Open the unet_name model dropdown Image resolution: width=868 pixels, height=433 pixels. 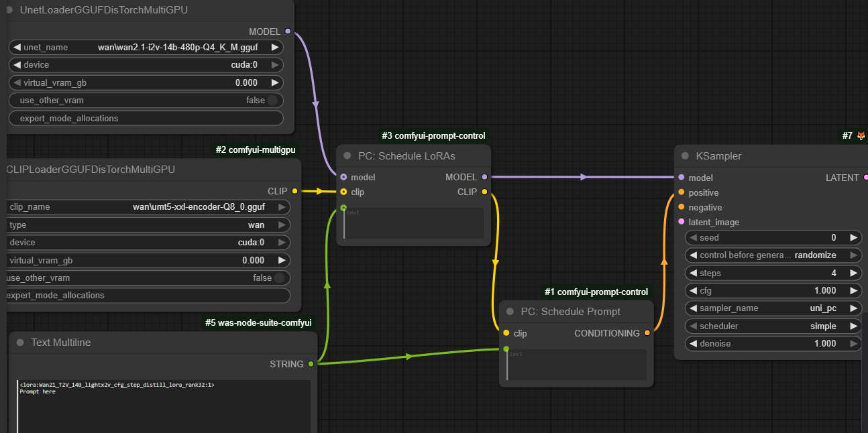point(146,48)
